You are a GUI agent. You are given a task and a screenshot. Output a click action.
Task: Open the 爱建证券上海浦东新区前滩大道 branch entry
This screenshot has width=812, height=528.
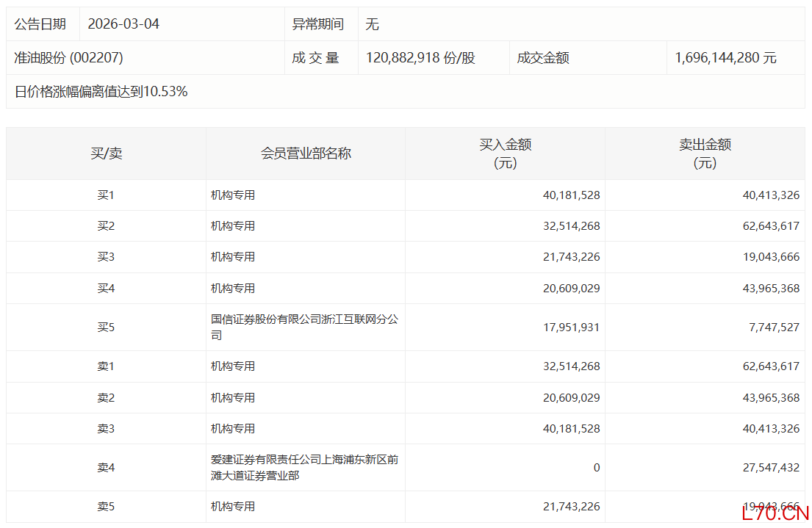coord(304,468)
